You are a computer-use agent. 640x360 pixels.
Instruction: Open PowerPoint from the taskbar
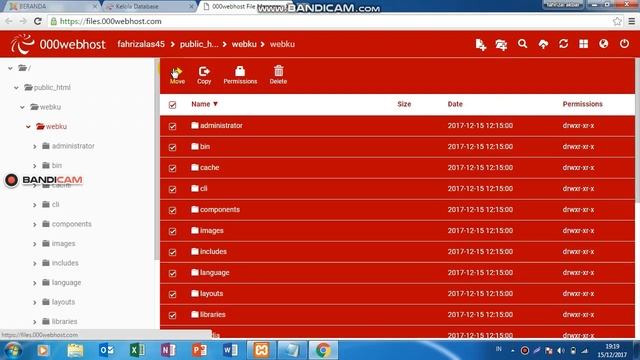point(199,350)
